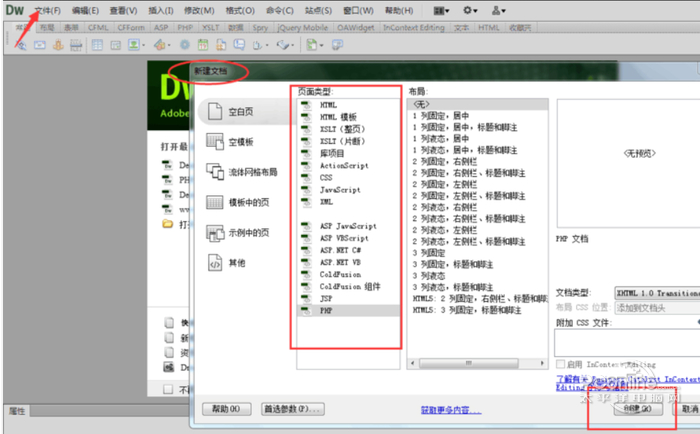Open the workspace layout switcher dropdown

coord(441,11)
